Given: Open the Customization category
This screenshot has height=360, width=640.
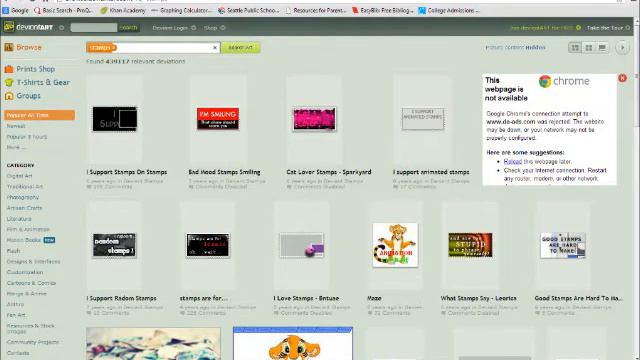Looking at the screenshot, I should pyautogui.click(x=24, y=272).
